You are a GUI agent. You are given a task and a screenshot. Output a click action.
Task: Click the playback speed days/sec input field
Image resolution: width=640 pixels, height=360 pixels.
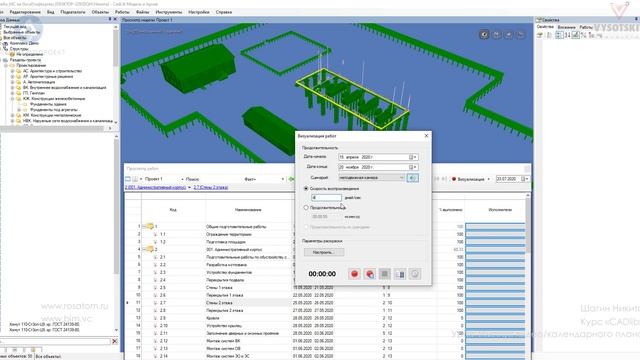pyautogui.click(x=326, y=198)
